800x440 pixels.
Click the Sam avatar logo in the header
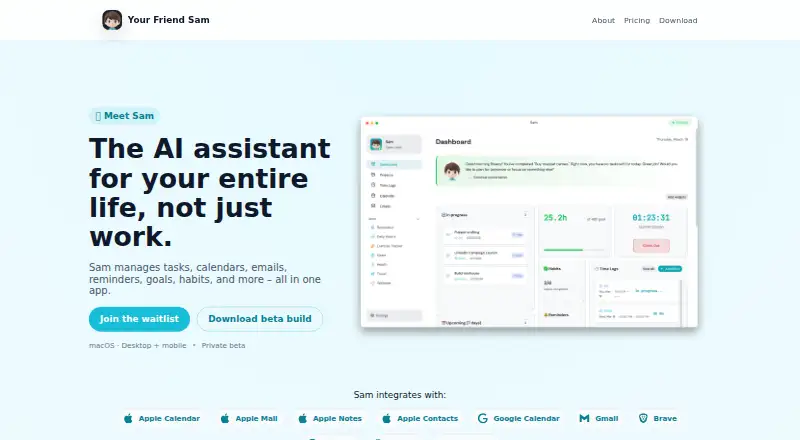(112, 20)
